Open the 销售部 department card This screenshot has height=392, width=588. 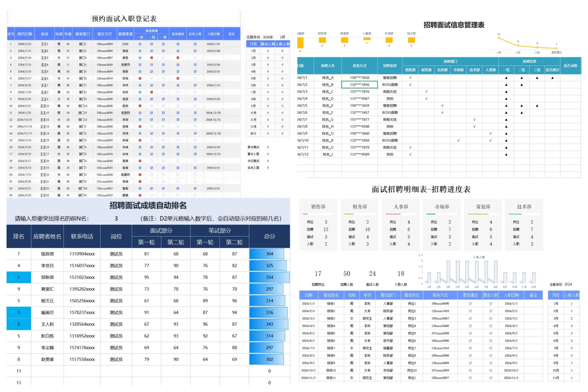(318, 225)
